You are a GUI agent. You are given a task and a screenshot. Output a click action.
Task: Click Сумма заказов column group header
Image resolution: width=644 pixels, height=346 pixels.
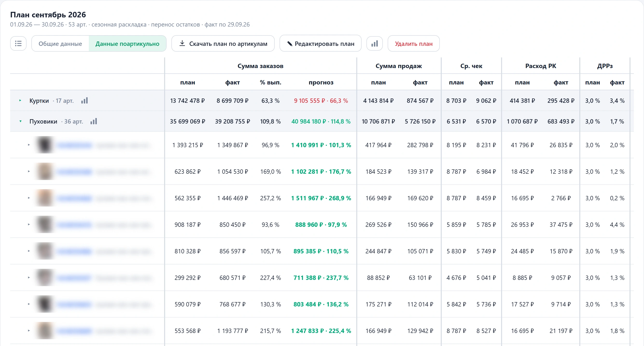(260, 66)
